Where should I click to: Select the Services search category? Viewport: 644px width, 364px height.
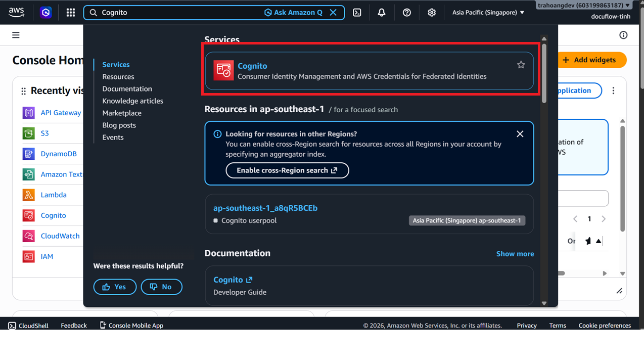116,64
